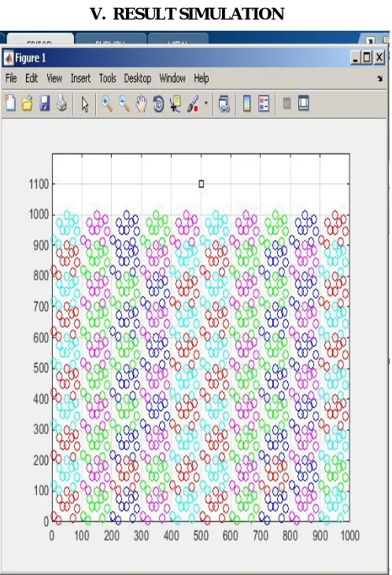
Task: Save the figure with the floppy icon
Action: [44, 103]
